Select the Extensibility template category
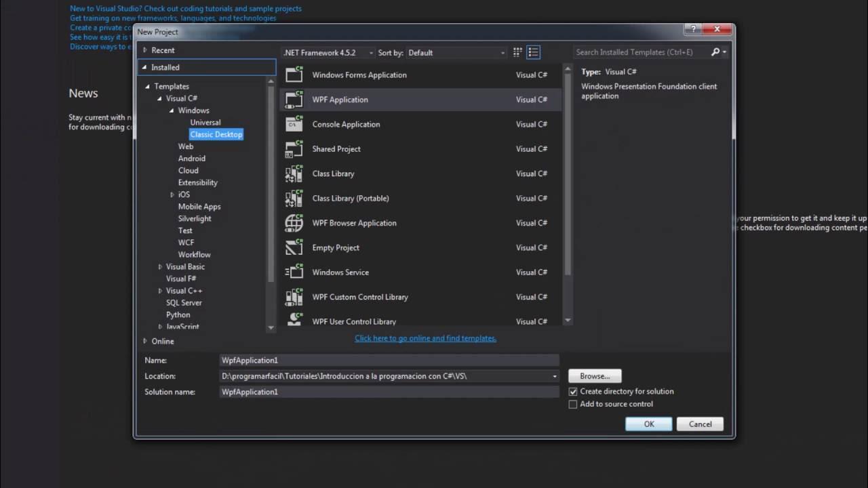 point(198,183)
